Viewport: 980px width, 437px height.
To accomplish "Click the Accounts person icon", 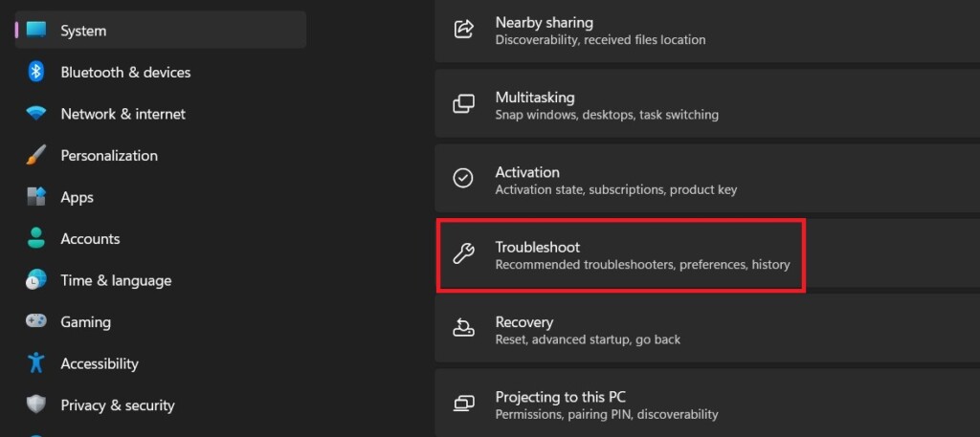I will [36, 238].
